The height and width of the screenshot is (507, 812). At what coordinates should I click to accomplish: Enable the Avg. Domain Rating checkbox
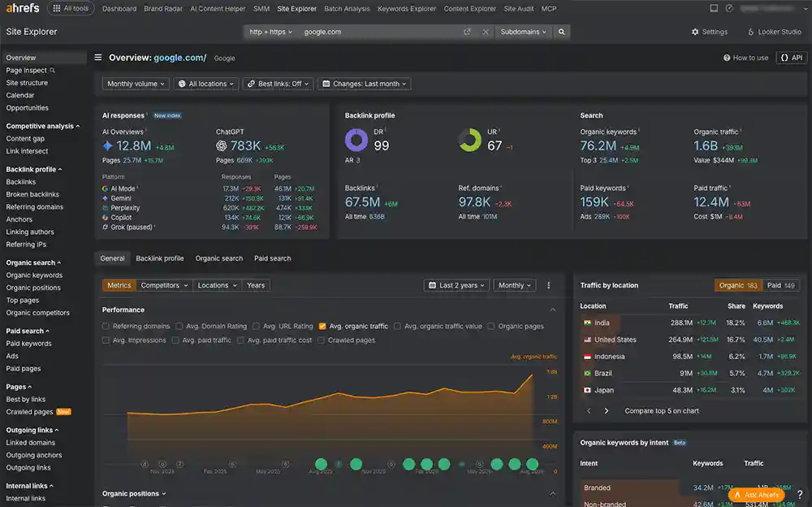pyautogui.click(x=179, y=326)
